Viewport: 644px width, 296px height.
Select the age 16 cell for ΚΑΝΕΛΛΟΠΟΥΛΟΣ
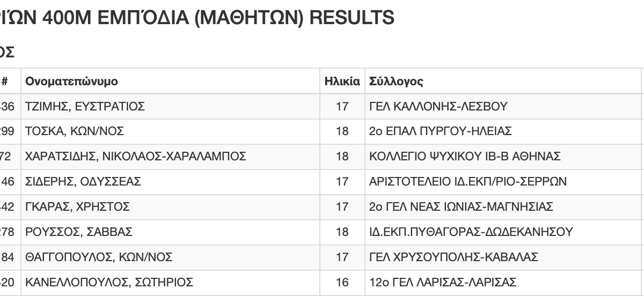(x=342, y=283)
